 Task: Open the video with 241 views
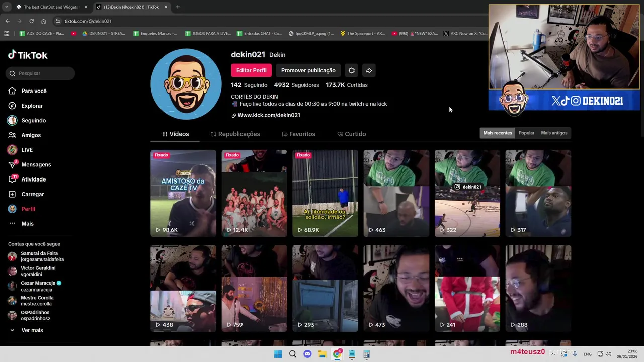tap(467, 289)
